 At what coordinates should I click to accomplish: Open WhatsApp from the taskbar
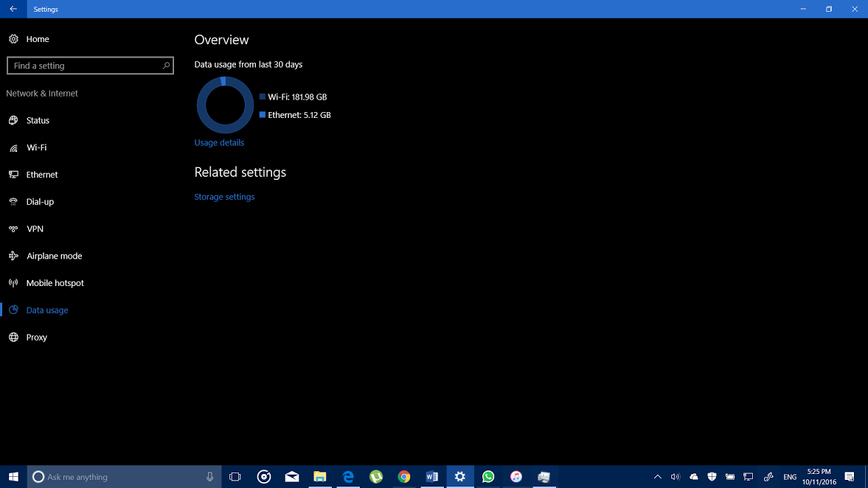488,477
